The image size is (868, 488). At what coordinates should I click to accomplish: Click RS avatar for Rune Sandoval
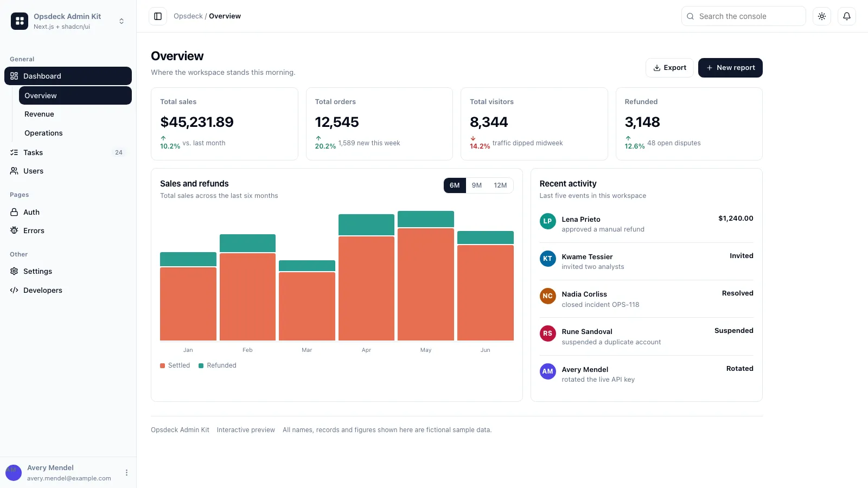pyautogui.click(x=548, y=333)
